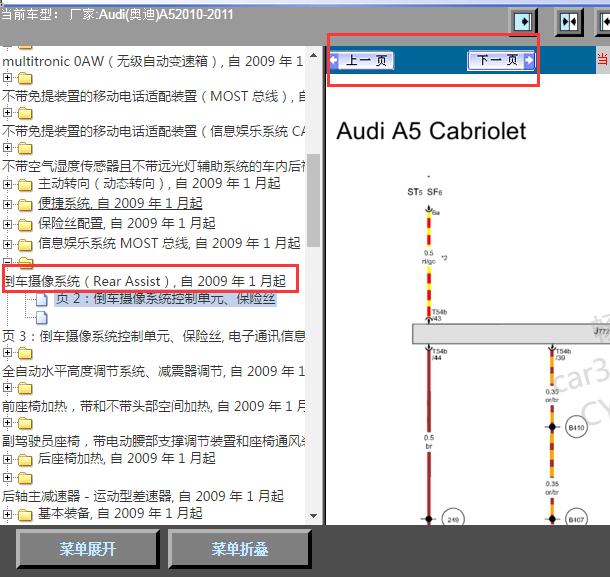The height and width of the screenshot is (578, 610).
Task: Click the 249 ground node in diagram
Action: click(453, 519)
